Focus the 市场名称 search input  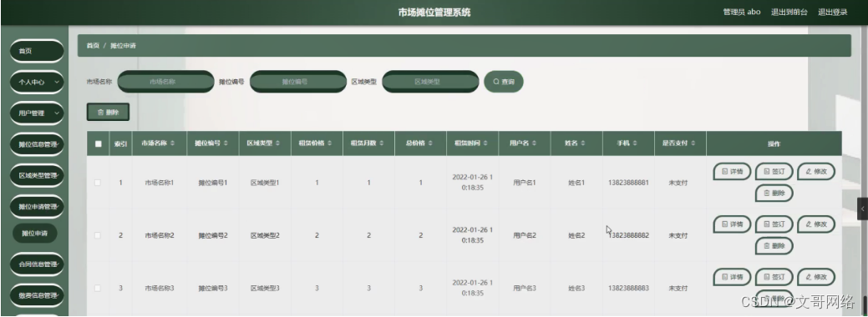tap(165, 81)
